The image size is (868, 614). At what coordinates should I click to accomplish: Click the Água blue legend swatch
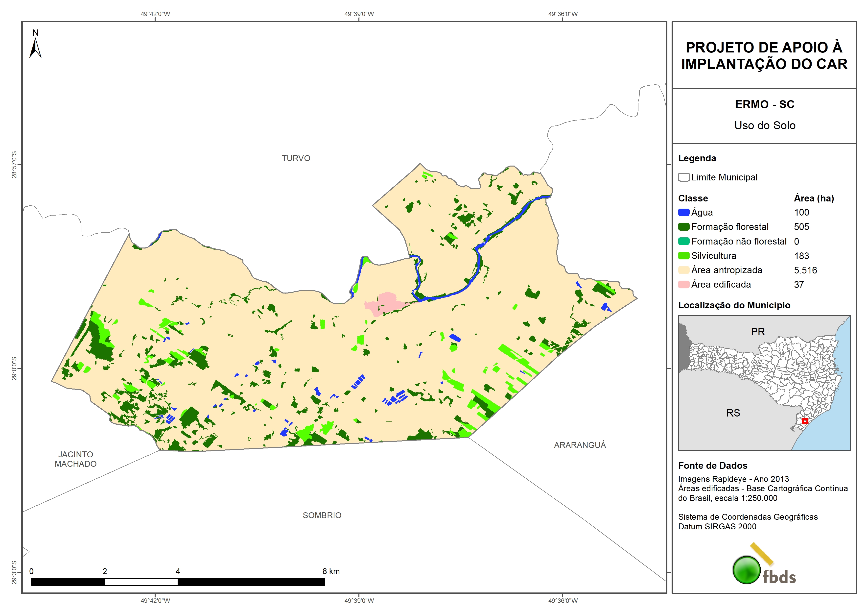pyautogui.click(x=683, y=213)
